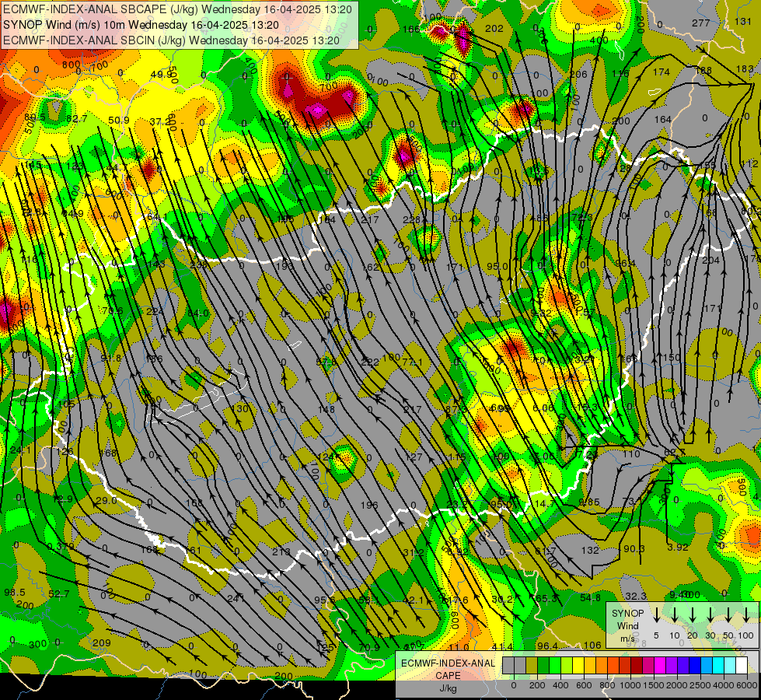Click the map value 150
Screen dimensions: 761x700
point(672,357)
